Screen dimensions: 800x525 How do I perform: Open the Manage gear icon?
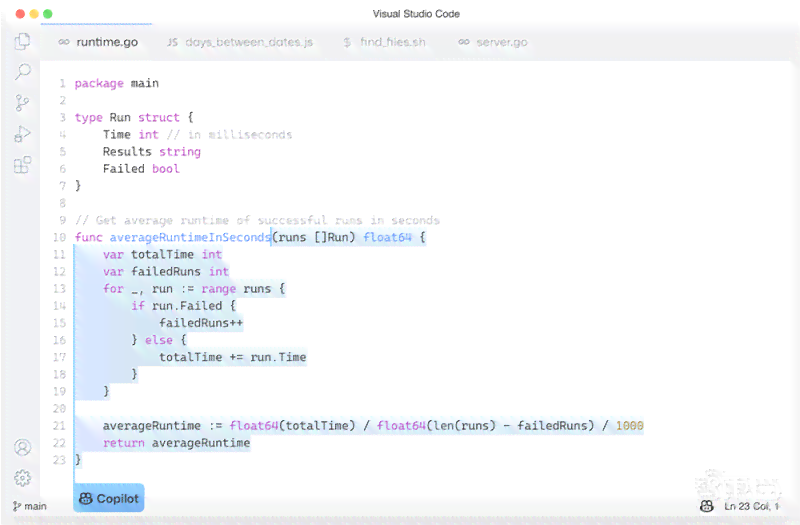pyautogui.click(x=22, y=478)
